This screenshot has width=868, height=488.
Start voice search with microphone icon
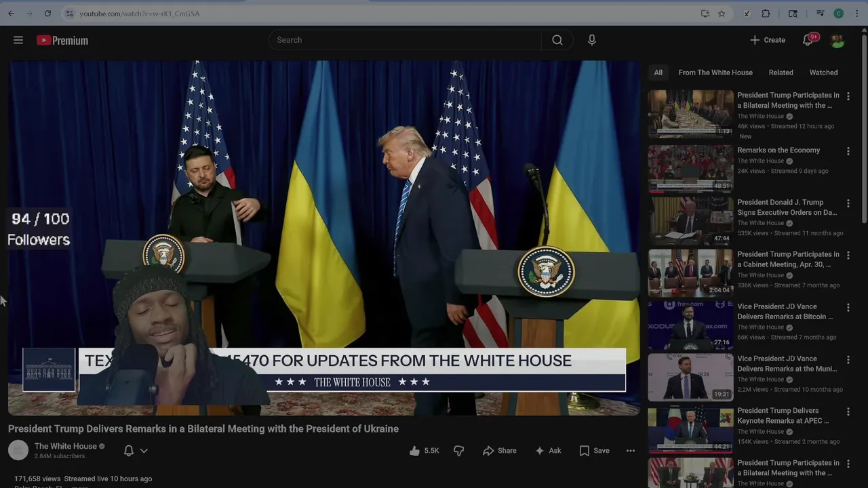click(x=592, y=40)
